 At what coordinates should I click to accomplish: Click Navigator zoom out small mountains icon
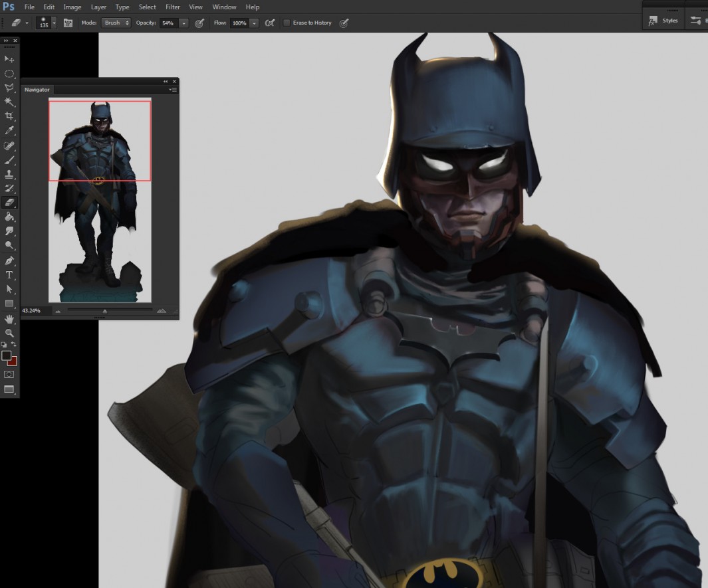58,311
